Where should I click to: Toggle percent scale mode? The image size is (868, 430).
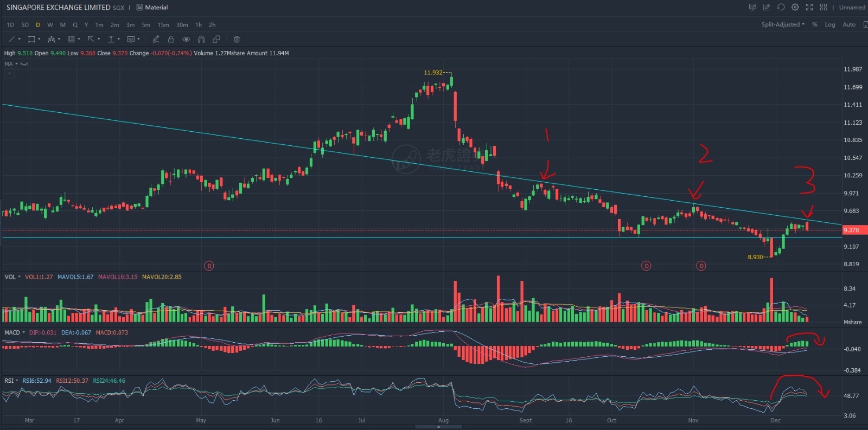814,24
